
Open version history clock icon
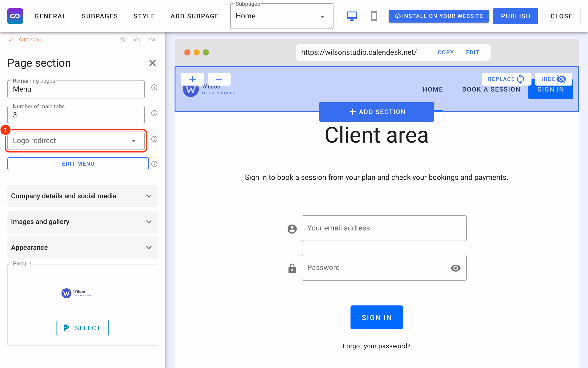122,39
